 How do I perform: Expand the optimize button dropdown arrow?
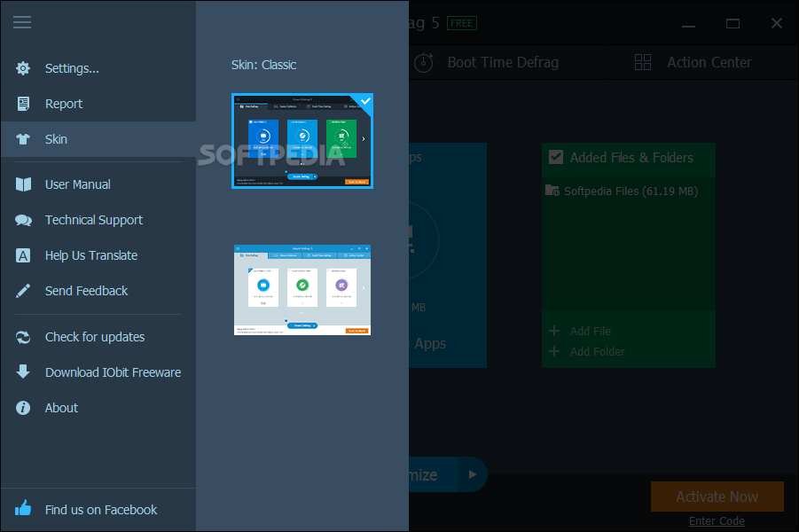473,474
